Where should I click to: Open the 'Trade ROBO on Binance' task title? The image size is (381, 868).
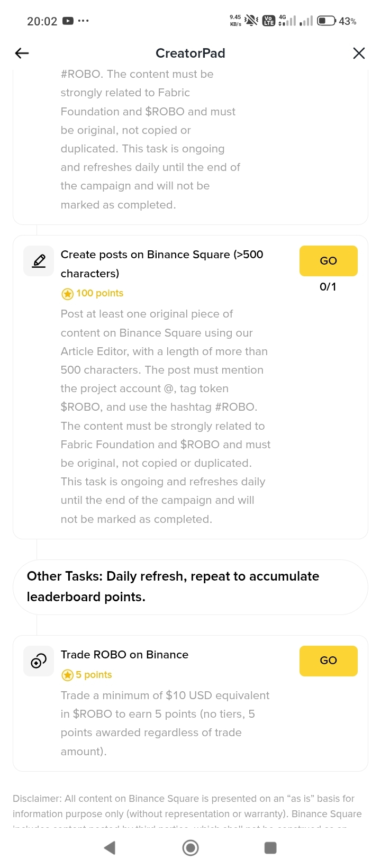[x=124, y=655]
